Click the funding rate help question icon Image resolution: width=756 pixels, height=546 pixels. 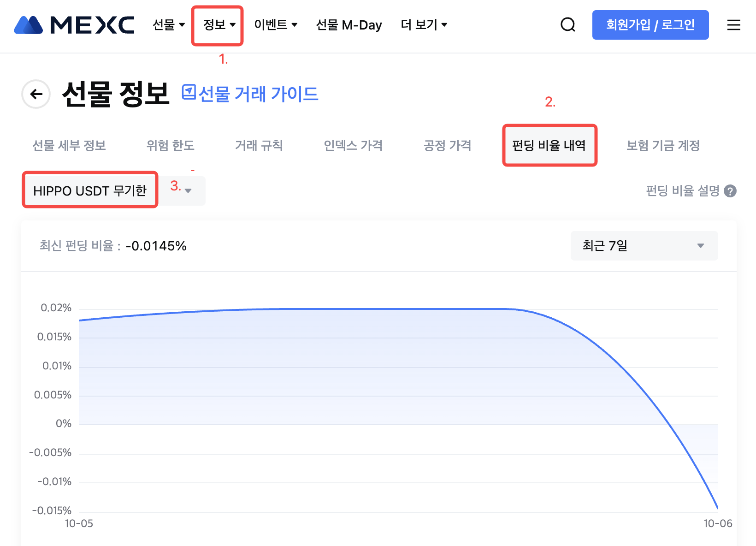[x=730, y=191]
